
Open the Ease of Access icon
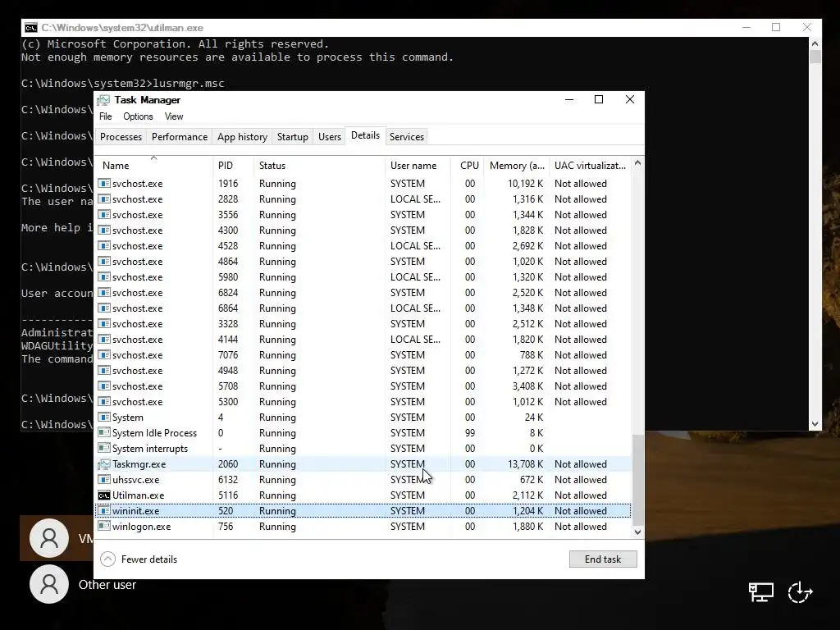(x=801, y=592)
